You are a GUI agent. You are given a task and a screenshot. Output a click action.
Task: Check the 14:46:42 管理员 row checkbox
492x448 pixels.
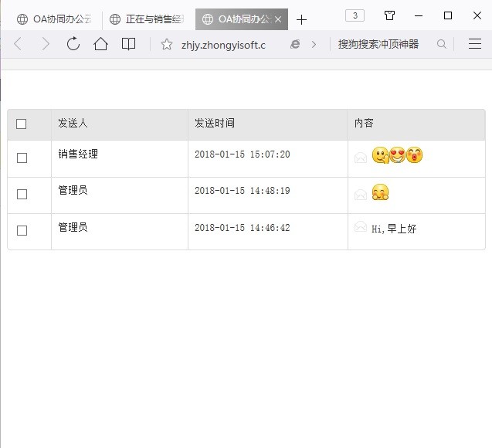(x=22, y=231)
